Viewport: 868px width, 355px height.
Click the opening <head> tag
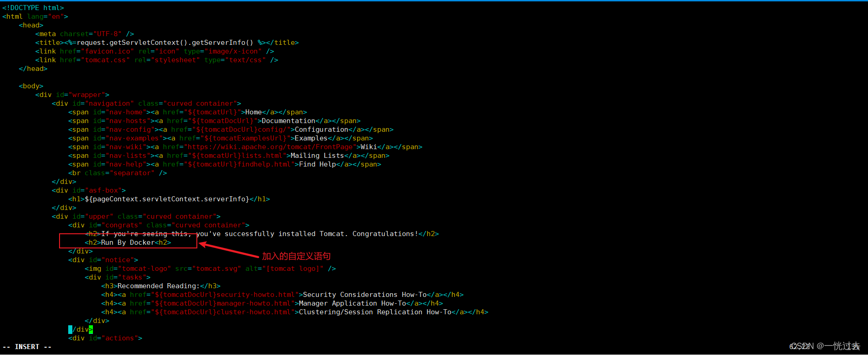(31, 25)
